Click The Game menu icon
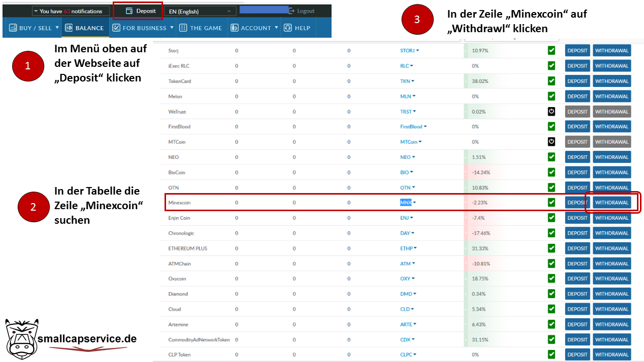 pos(183,28)
